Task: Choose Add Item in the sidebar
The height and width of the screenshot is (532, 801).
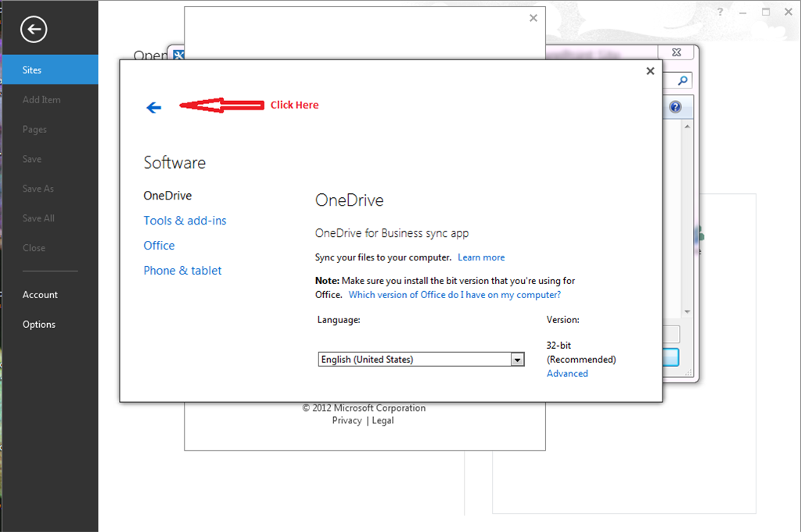Action: click(x=41, y=99)
